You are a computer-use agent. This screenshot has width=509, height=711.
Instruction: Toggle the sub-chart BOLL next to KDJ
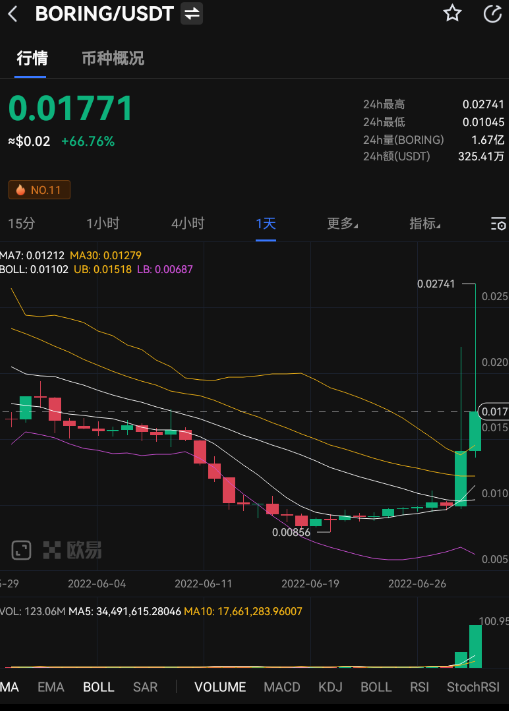(376, 687)
